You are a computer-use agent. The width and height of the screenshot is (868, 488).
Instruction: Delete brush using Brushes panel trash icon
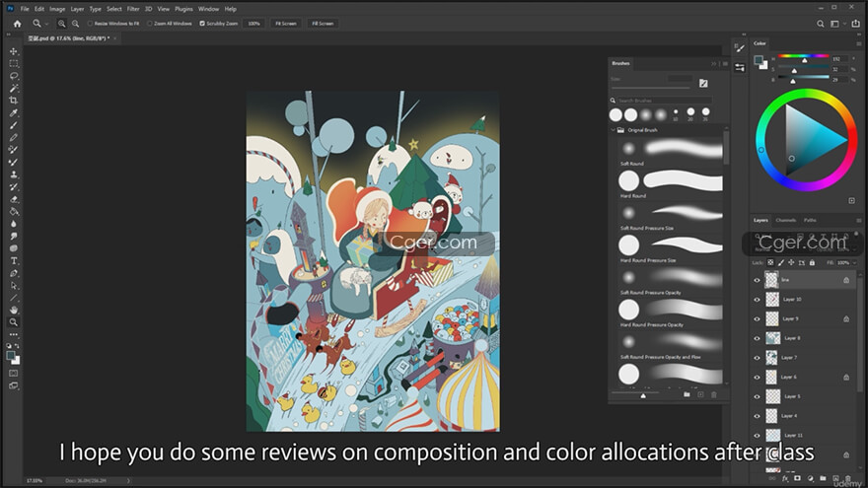pyautogui.click(x=713, y=394)
